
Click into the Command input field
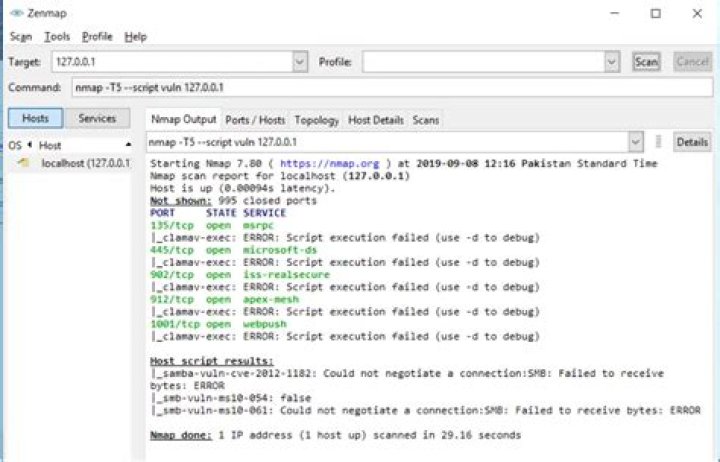pos(392,87)
